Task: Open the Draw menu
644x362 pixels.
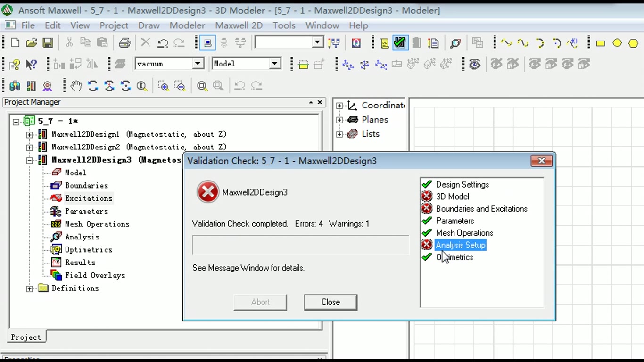Action: 149,25
